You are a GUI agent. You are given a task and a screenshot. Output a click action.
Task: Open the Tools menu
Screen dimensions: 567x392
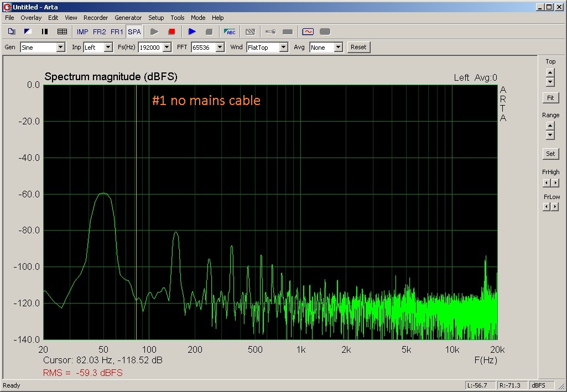[x=178, y=18]
